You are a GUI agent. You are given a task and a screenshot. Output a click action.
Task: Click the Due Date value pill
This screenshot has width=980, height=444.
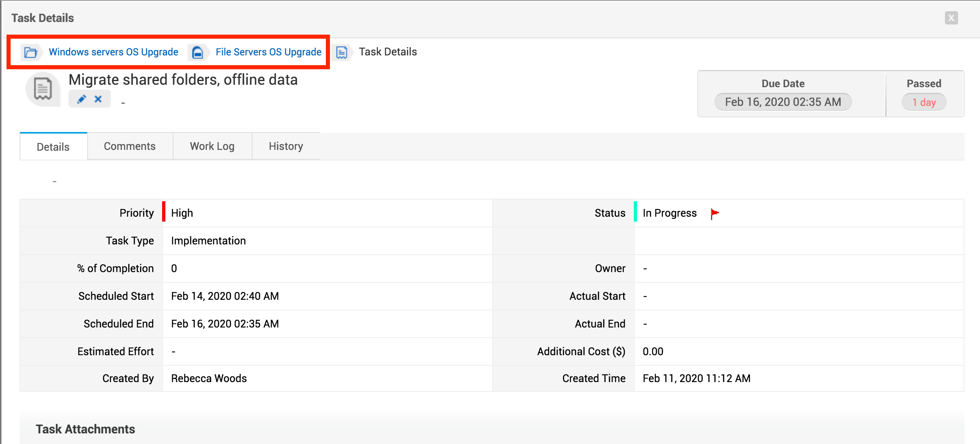tap(782, 102)
